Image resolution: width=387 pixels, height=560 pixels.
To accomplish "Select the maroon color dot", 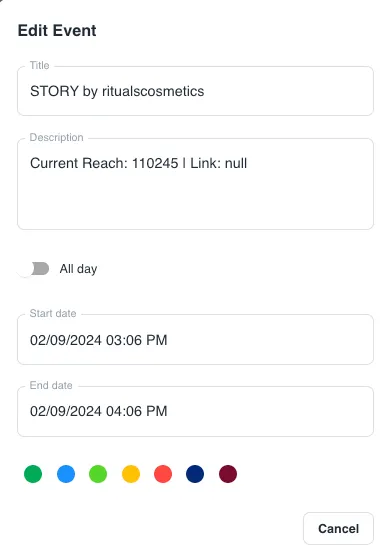I will click(228, 474).
